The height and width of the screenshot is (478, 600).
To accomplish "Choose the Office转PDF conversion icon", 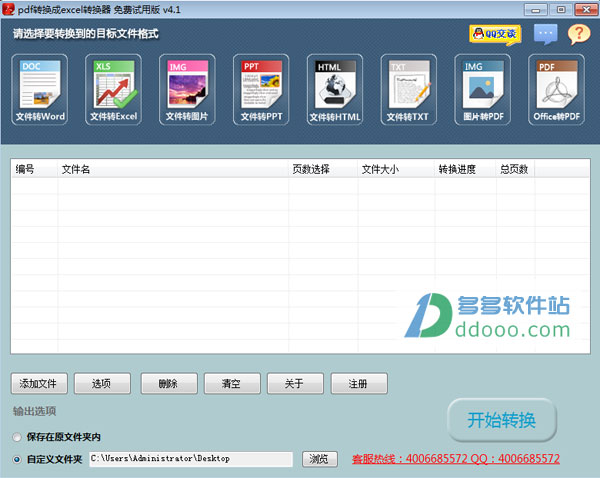I will pos(557,90).
